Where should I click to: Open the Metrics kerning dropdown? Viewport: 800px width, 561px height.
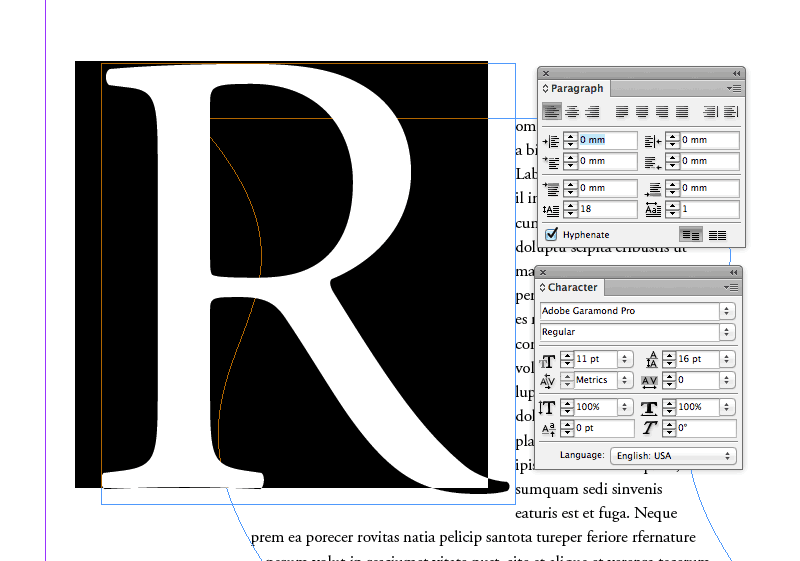(x=624, y=380)
